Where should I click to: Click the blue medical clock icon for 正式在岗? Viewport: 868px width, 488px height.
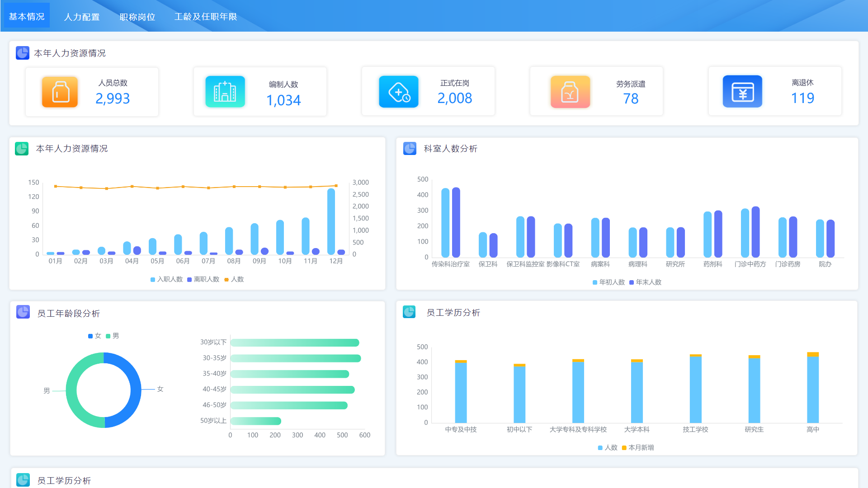pyautogui.click(x=399, y=91)
